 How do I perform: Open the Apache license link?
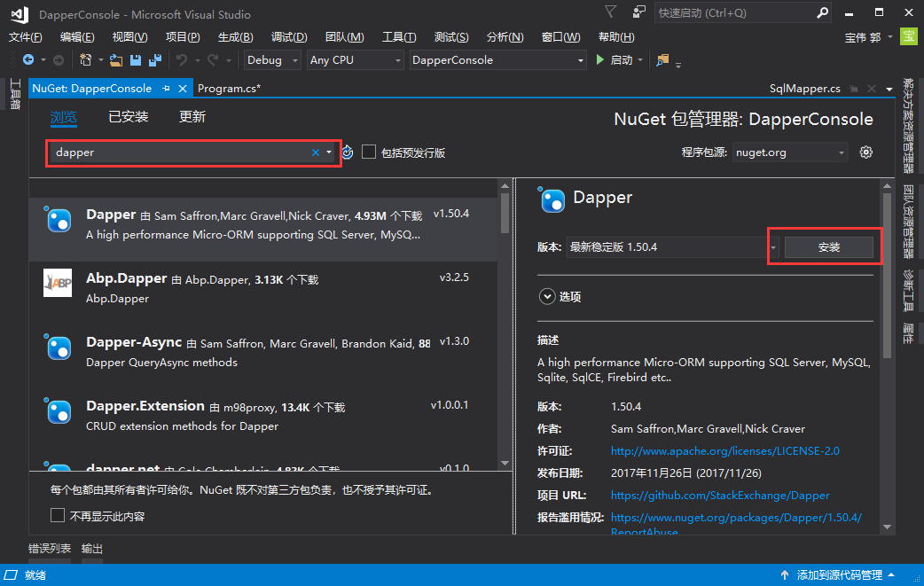(x=724, y=451)
